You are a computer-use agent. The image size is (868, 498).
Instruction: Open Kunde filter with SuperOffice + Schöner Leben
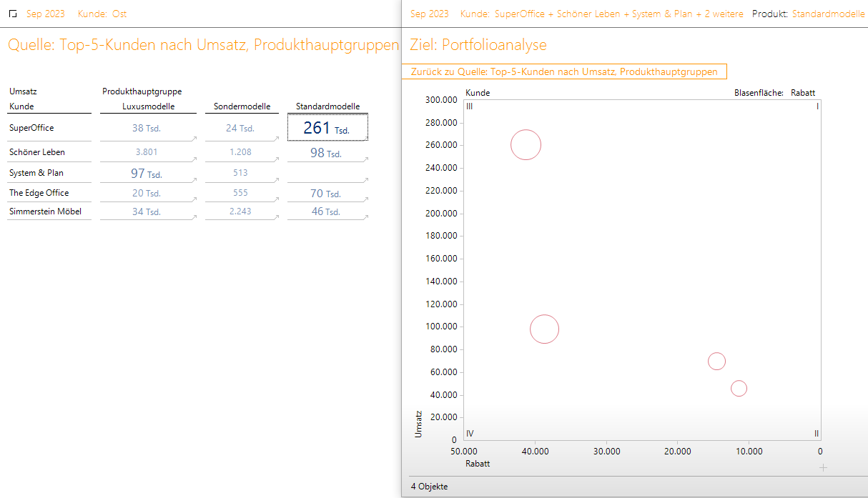[601, 14]
